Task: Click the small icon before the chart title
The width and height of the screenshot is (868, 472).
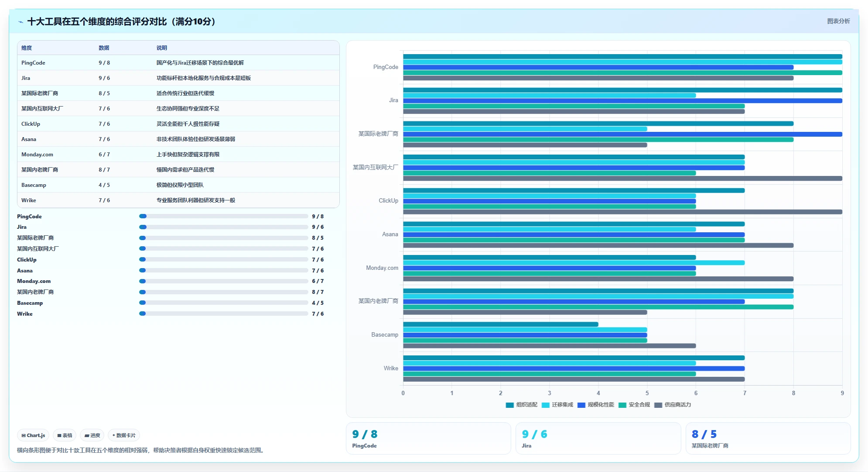Action: tap(21, 22)
